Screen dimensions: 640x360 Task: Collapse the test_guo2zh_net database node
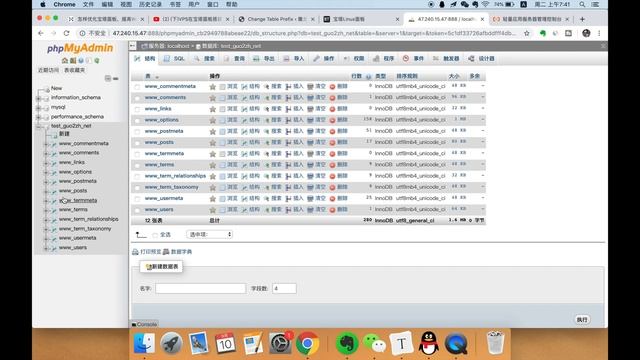(x=38, y=126)
